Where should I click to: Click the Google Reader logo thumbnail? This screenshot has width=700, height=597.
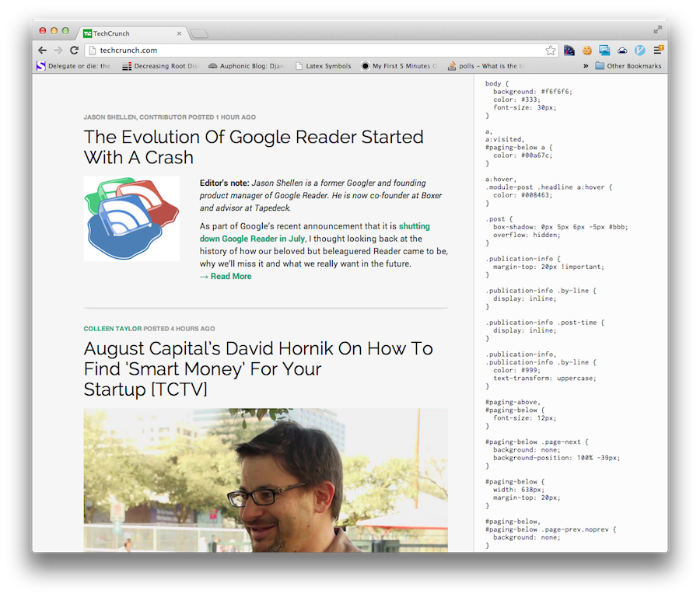coord(131,218)
